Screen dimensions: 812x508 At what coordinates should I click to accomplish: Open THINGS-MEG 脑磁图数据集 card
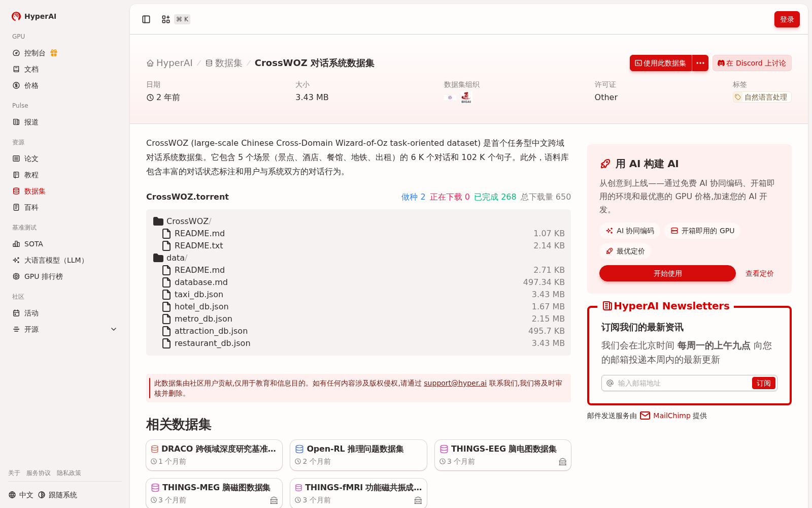tap(214, 493)
